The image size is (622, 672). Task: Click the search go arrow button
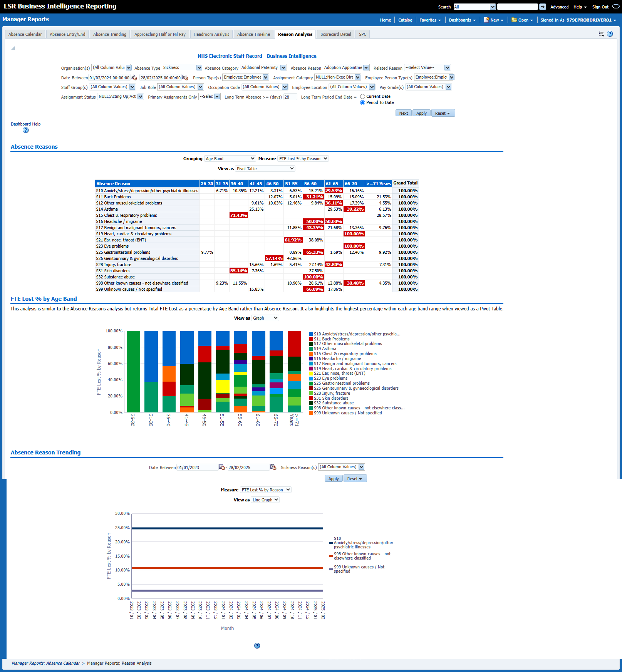click(542, 7)
